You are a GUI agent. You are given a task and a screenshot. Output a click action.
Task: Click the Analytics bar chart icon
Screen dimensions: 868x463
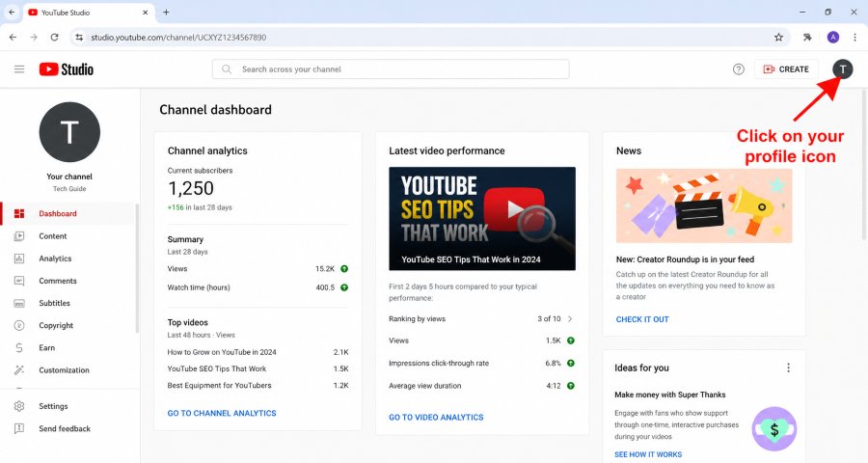point(19,259)
